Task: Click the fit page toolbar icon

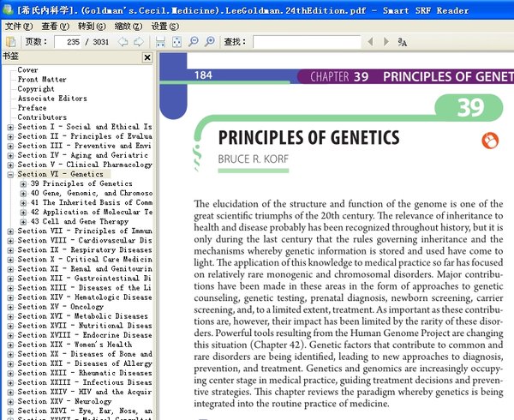Action: [176, 42]
